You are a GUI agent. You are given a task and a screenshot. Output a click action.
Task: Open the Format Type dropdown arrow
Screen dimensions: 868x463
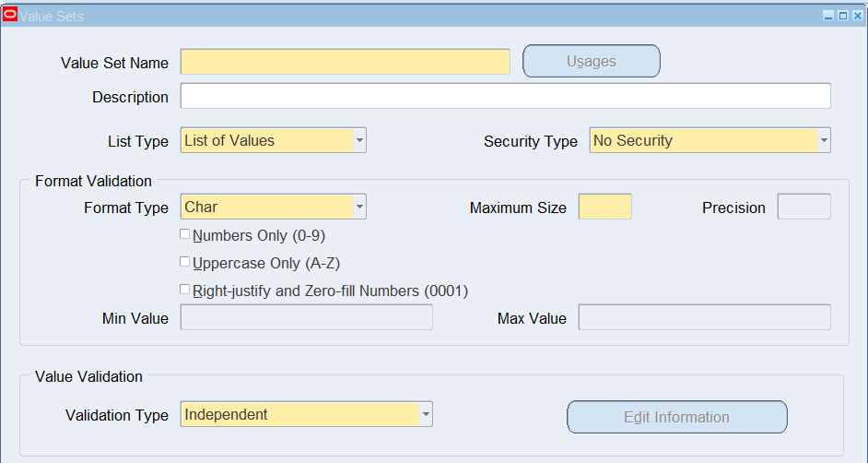[x=359, y=207]
